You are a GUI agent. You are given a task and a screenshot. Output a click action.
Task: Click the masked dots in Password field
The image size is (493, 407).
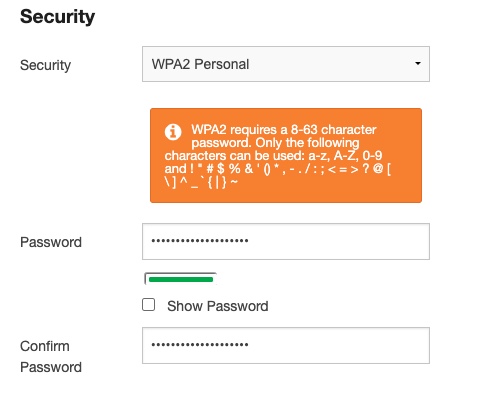pyautogui.click(x=200, y=240)
